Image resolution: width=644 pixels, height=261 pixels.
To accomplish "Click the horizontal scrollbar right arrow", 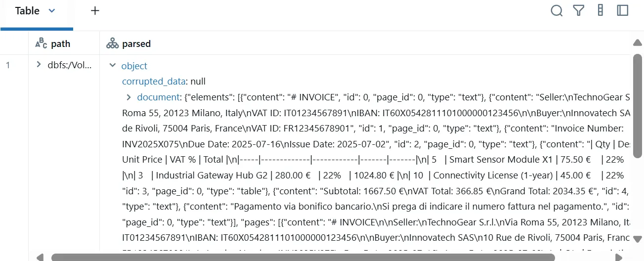I will 618,257.
